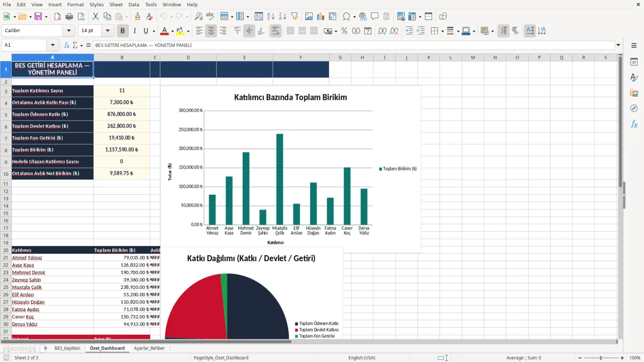Screen dimensions: 644x362
Task: Switch to BES_Kayitlari sheet tab
Action: click(x=67, y=348)
